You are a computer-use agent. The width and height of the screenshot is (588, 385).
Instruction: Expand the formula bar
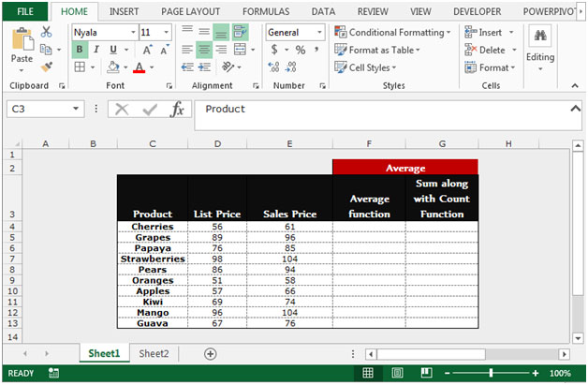(575, 109)
